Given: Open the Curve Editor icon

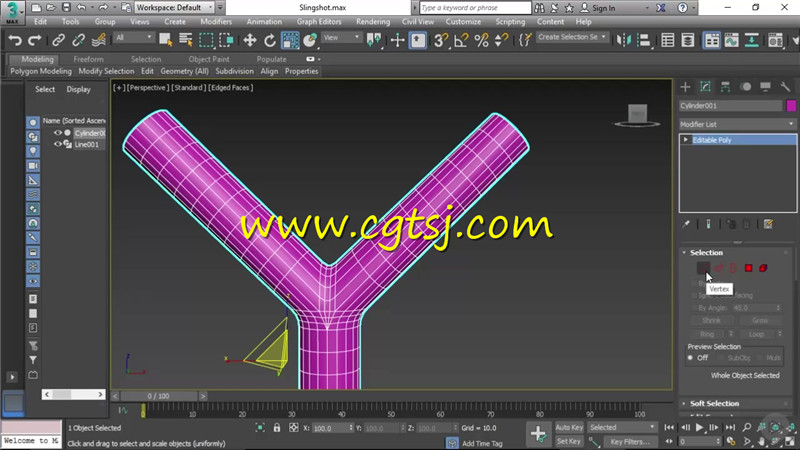Looking at the screenshot, I should pos(731,40).
